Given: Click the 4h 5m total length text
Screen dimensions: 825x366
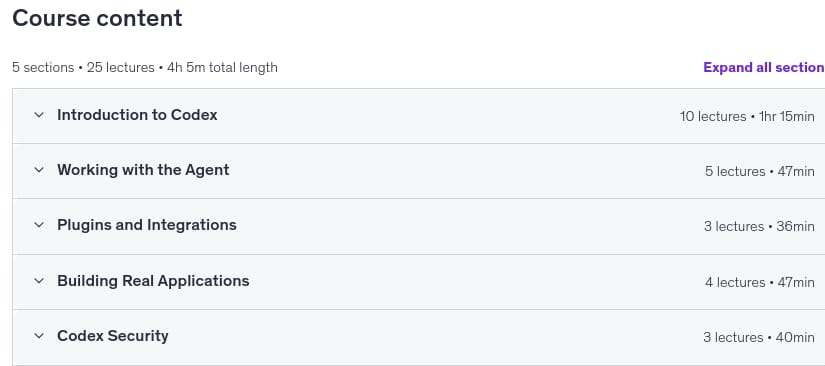Looking at the screenshot, I should tap(222, 68).
